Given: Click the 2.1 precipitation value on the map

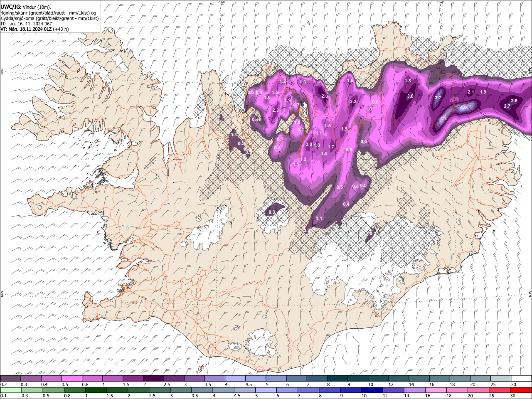Looking at the screenshot, I should (471, 92).
